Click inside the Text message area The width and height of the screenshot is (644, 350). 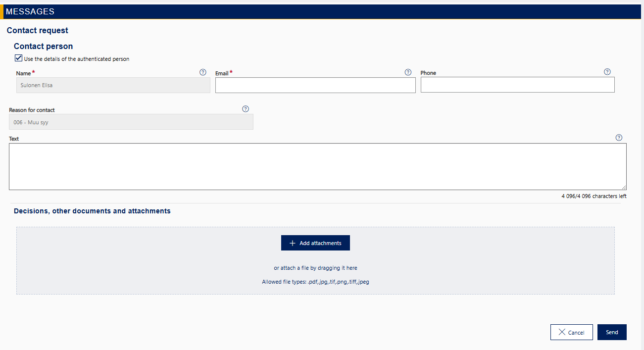(x=317, y=166)
